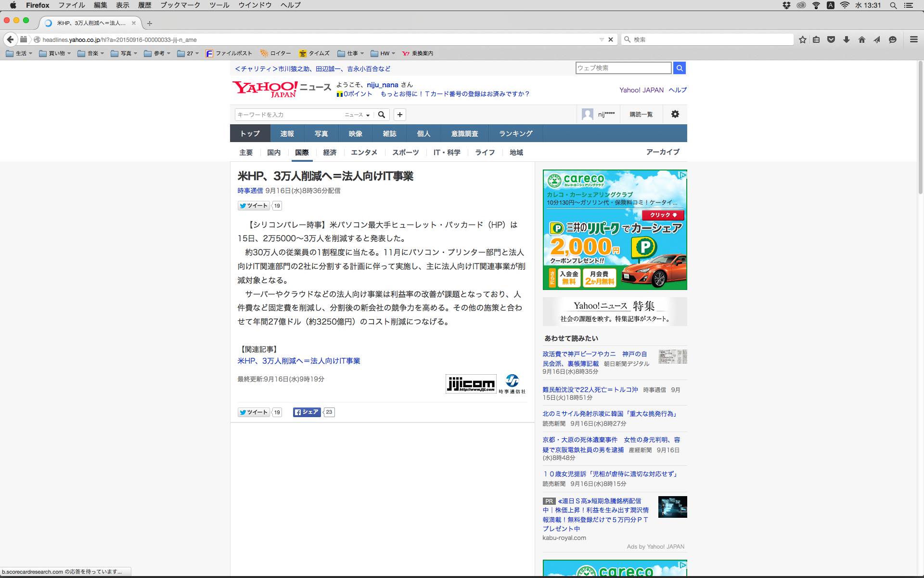Viewport: 924px width, 578px height.
Task: Select the 経済 category tab
Action: click(x=330, y=152)
